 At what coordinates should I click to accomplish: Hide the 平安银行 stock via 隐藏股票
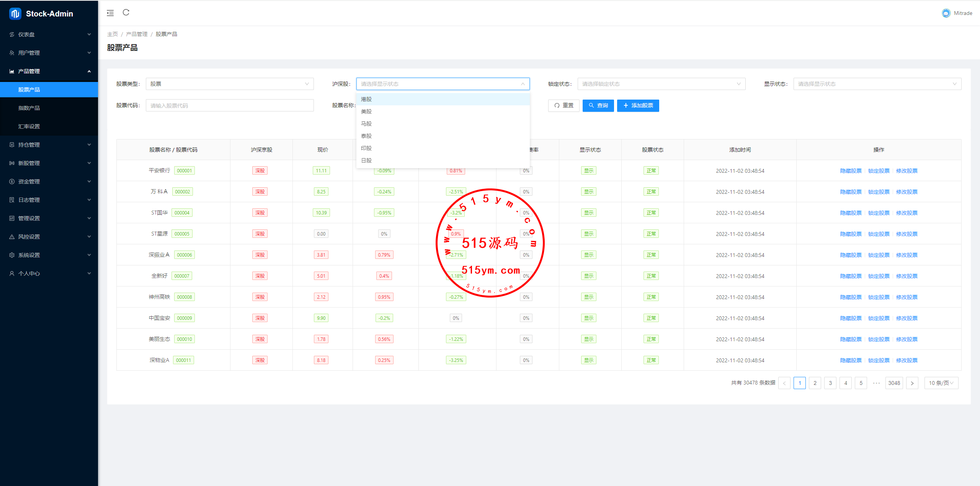pos(851,171)
